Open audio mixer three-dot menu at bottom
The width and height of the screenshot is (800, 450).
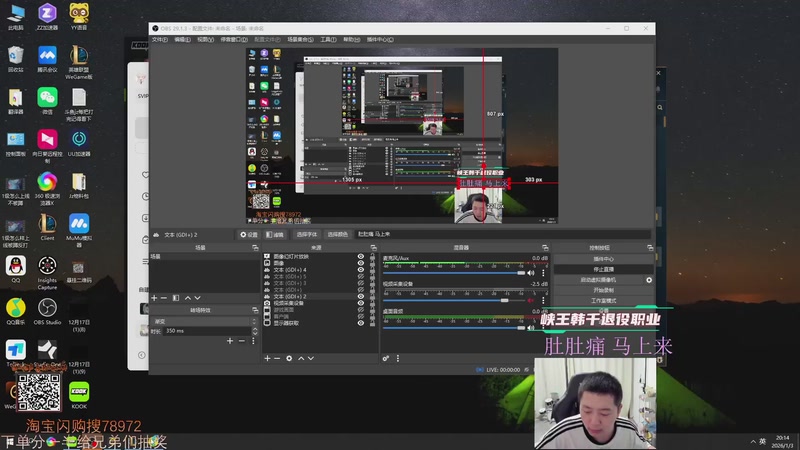(x=398, y=359)
